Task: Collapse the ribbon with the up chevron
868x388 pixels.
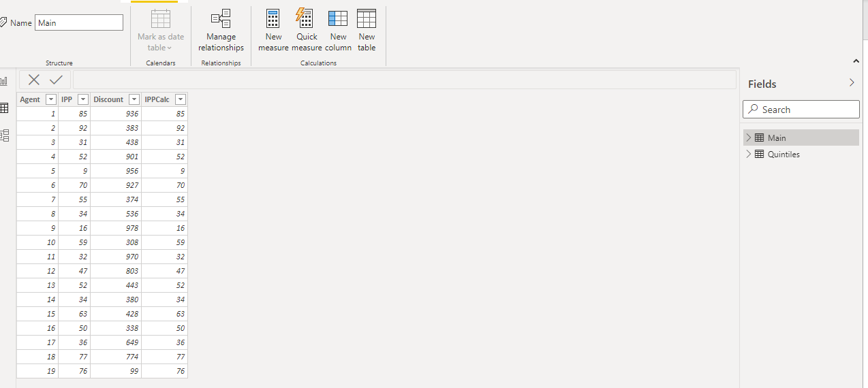Action: (x=856, y=61)
